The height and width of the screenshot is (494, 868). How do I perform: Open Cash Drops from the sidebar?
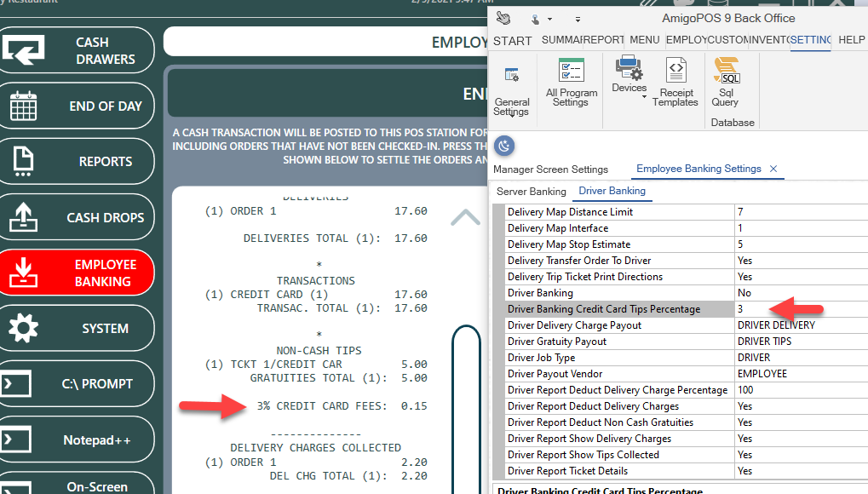click(78, 217)
